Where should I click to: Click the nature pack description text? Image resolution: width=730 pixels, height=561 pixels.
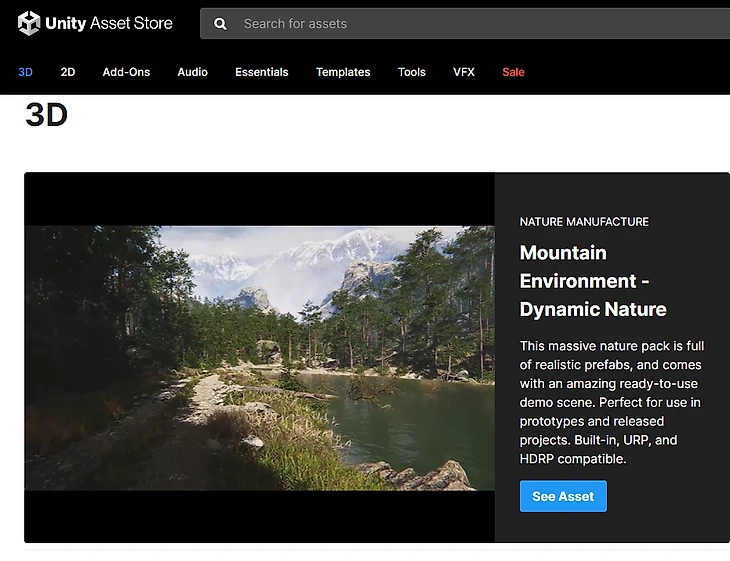[612, 402]
